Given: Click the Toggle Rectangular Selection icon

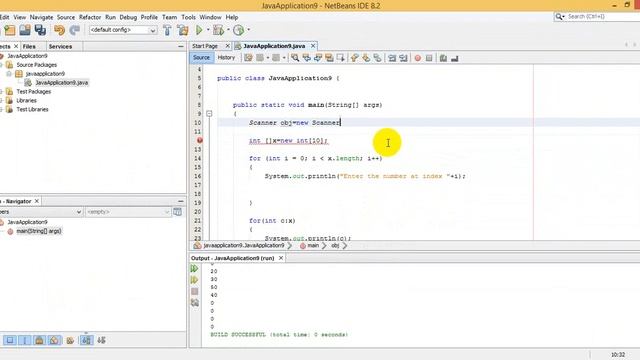Looking at the screenshot, I should (341, 58).
